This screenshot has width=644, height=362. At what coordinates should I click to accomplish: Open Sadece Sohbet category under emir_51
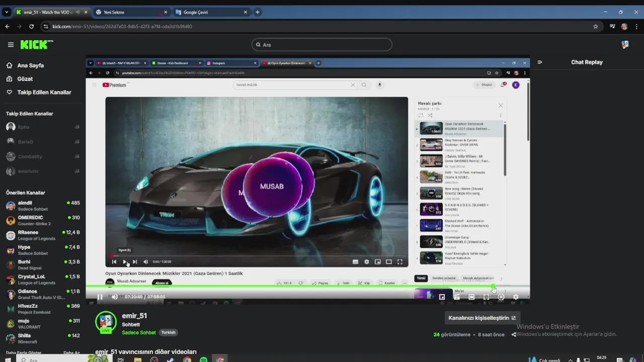(x=139, y=333)
